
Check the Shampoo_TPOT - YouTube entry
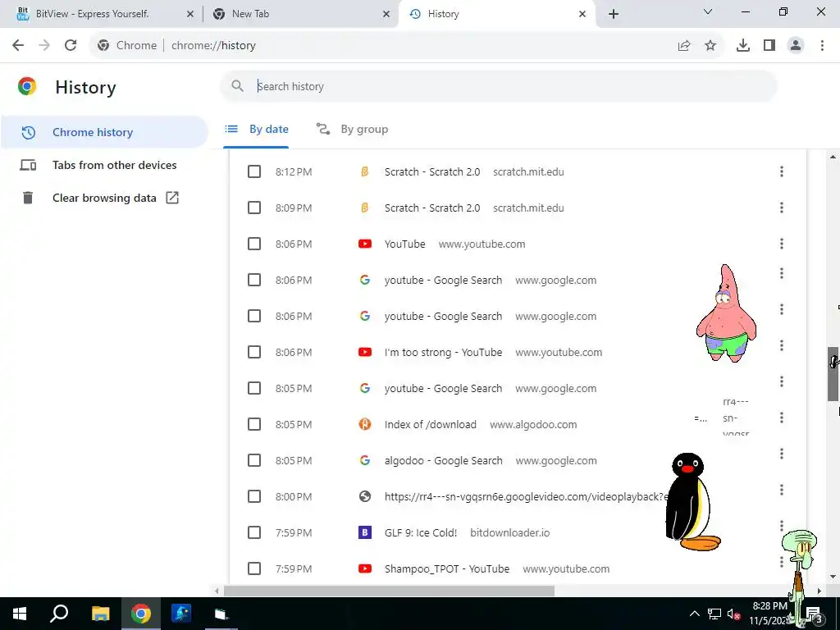point(254,568)
